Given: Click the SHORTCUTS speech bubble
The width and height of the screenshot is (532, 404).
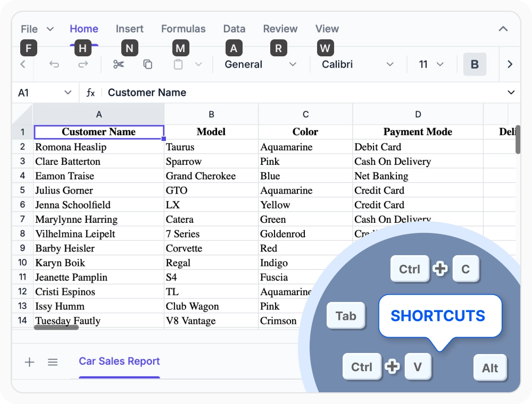Looking at the screenshot, I should tap(440, 316).
